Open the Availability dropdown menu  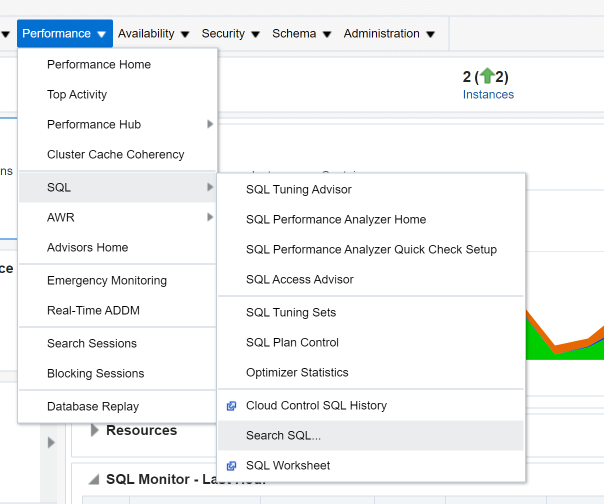pos(153,33)
